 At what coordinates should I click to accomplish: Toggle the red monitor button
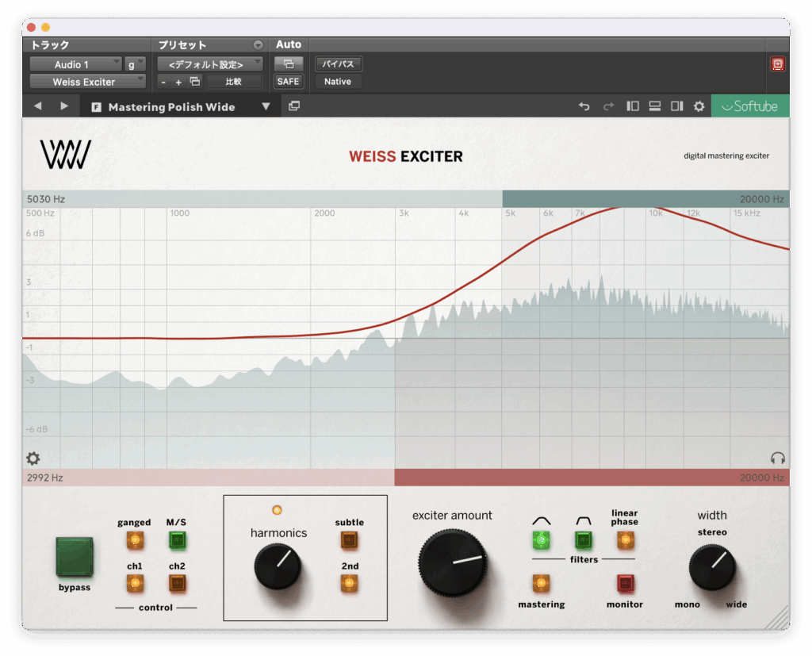click(625, 584)
